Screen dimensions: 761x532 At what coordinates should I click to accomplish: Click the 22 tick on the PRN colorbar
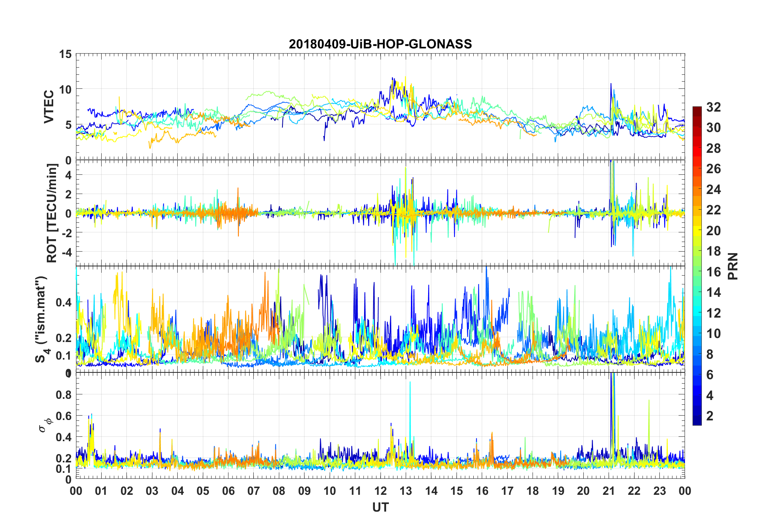(x=713, y=210)
